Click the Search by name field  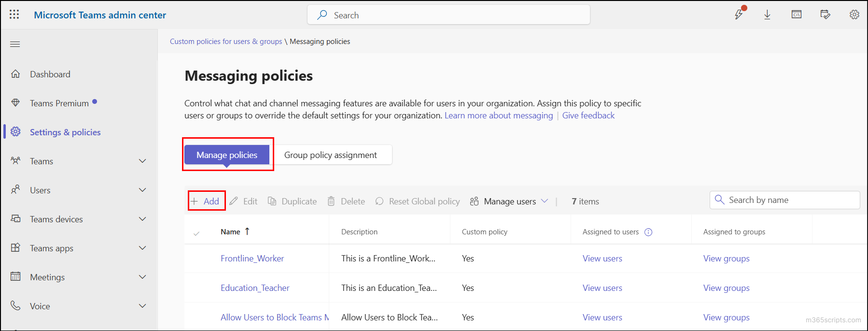(784, 200)
